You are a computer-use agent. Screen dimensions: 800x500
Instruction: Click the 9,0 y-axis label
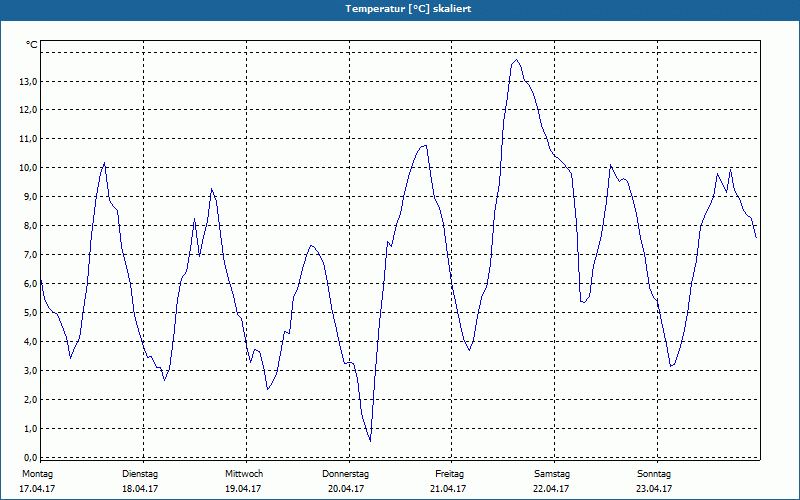click(30, 196)
